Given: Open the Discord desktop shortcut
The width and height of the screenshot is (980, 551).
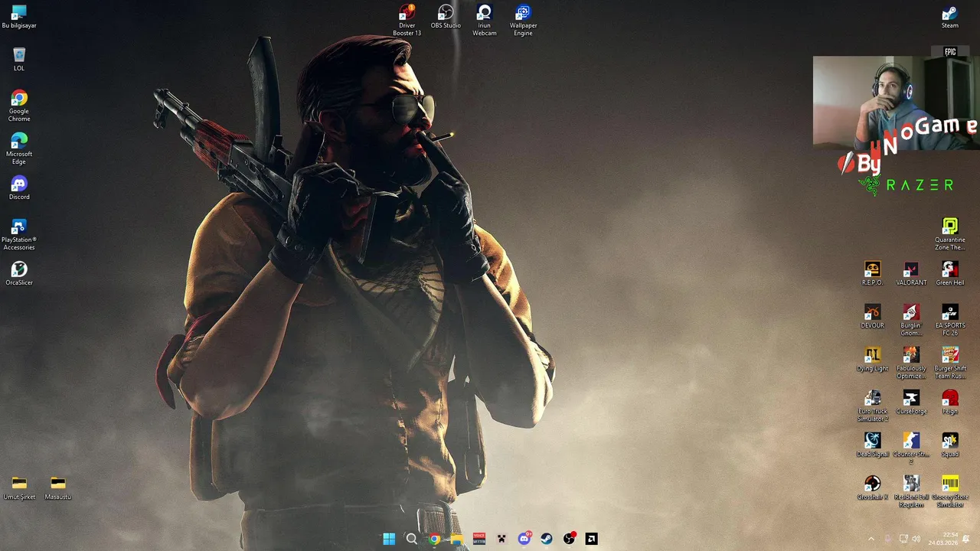Looking at the screenshot, I should (x=19, y=188).
